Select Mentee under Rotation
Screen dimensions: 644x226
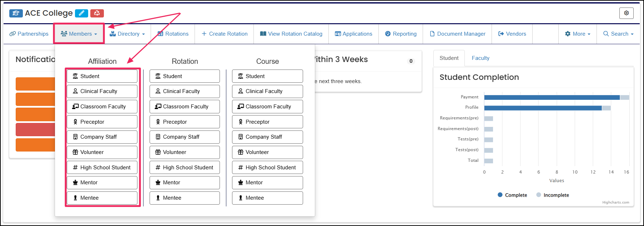click(x=185, y=198)
